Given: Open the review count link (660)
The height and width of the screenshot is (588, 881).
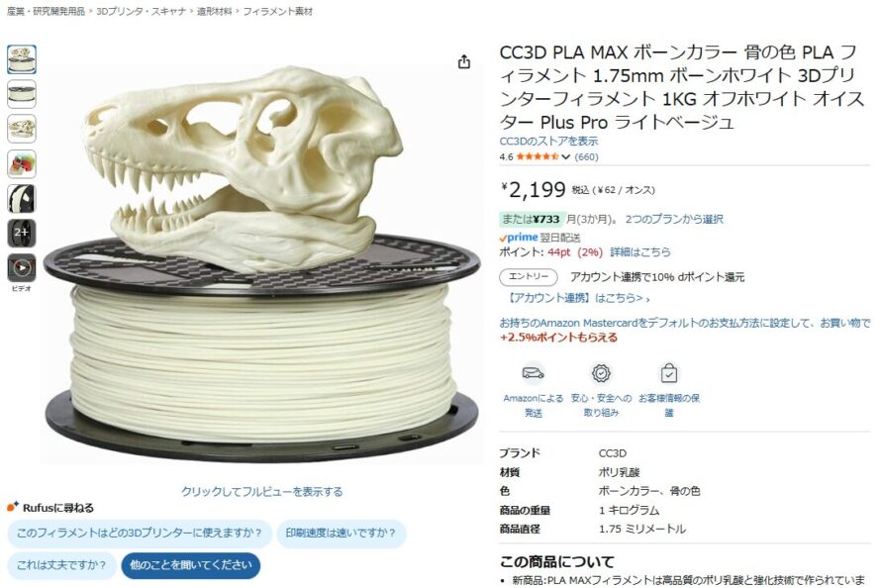Looking at the screenshot, I should coord(586,157).
